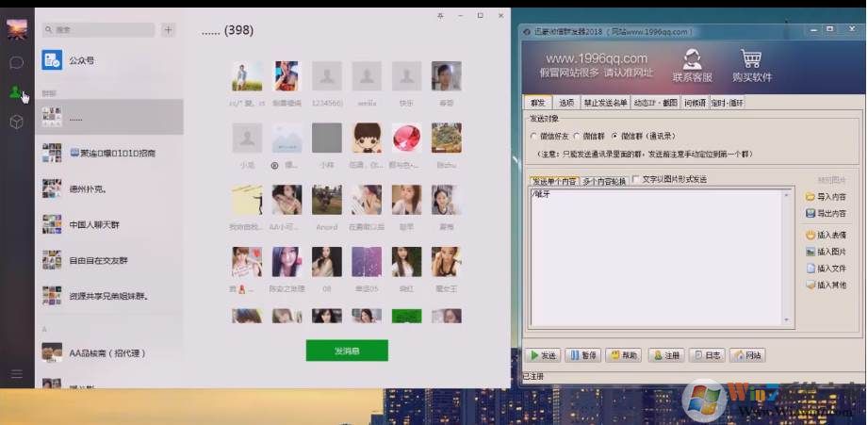Click the green contacts icon in sidebar
Screen dimensions: 868x425
pos(16,92)
